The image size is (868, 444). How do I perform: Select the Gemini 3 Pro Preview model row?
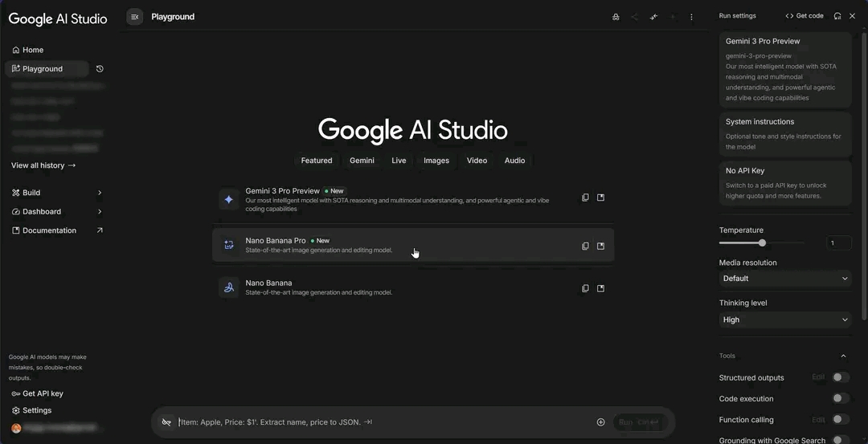click(x=413, y=200)
